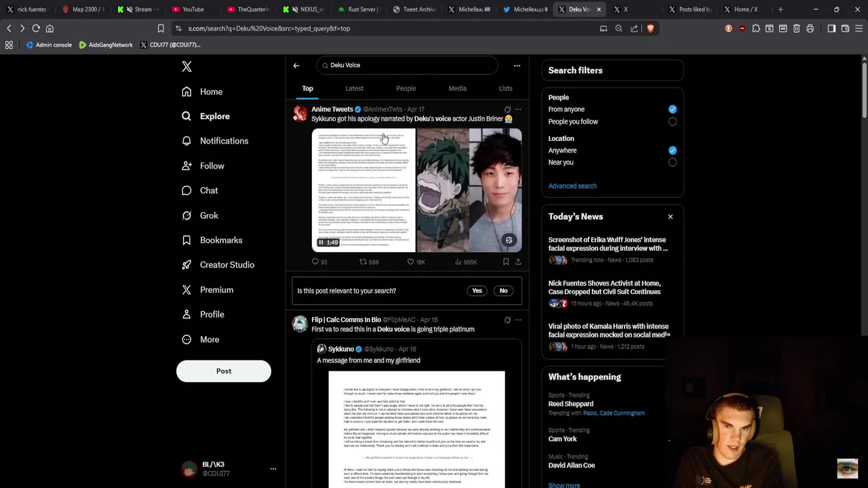Image resolution: width=868 pixels, height=488 pixels.
Task: Bookmark the Anime Tweets post
Action: coord(506,262)
